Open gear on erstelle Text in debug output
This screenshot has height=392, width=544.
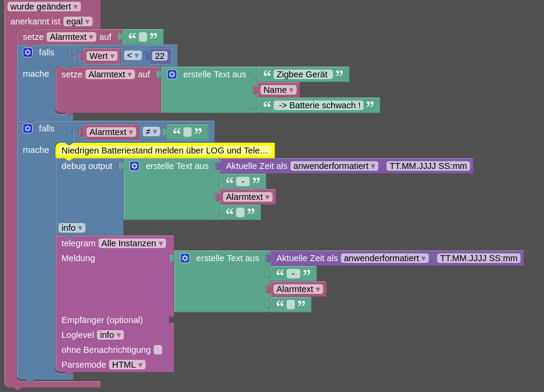(134, 166)
